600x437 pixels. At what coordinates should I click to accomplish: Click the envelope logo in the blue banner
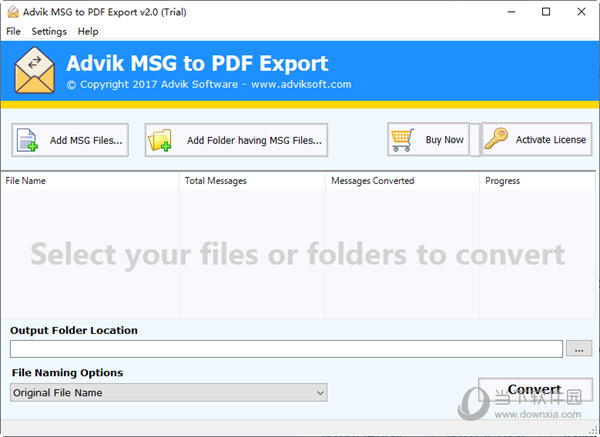[x=34, y=70]
